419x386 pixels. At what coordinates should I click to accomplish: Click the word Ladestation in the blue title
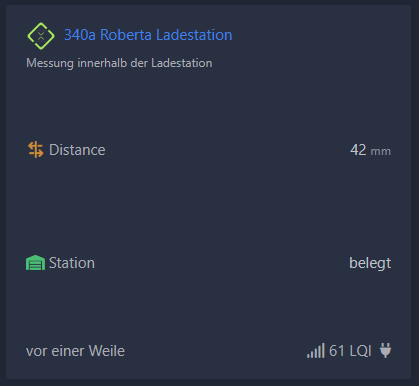pos(194,35)
